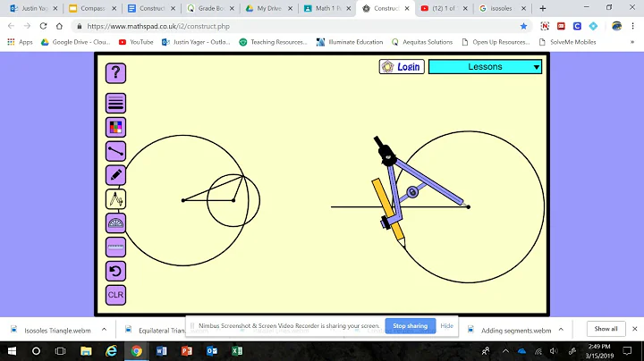Click the undo arrow tool
This screenshot has width=644, height=361.
[115, 271]
